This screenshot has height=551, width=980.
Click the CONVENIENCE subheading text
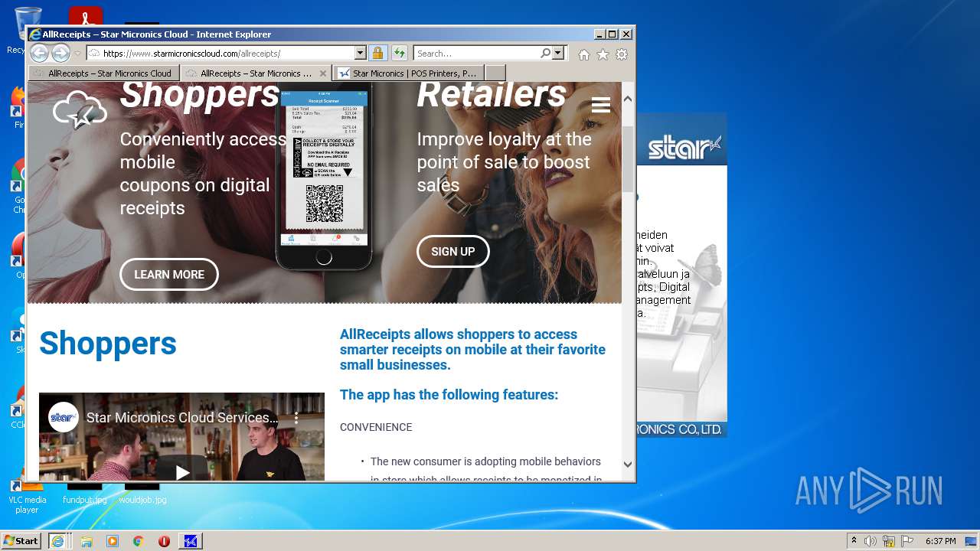(376, 427)
